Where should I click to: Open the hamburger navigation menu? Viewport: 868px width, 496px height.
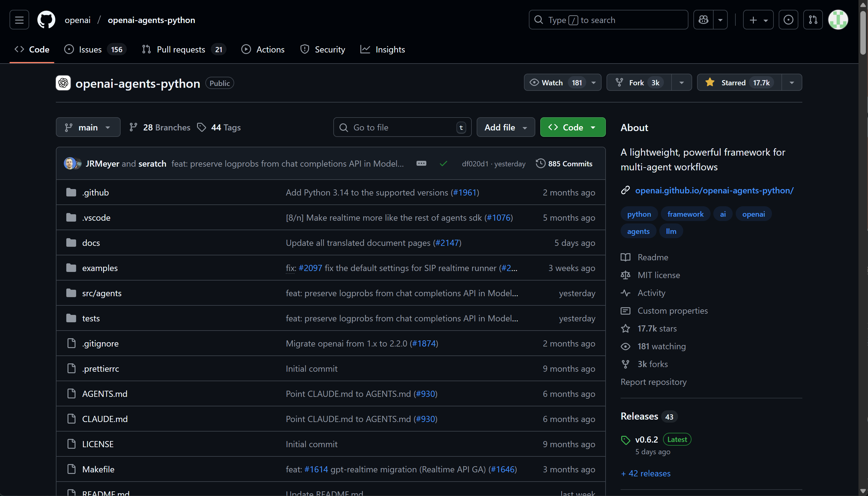(19, 20)
